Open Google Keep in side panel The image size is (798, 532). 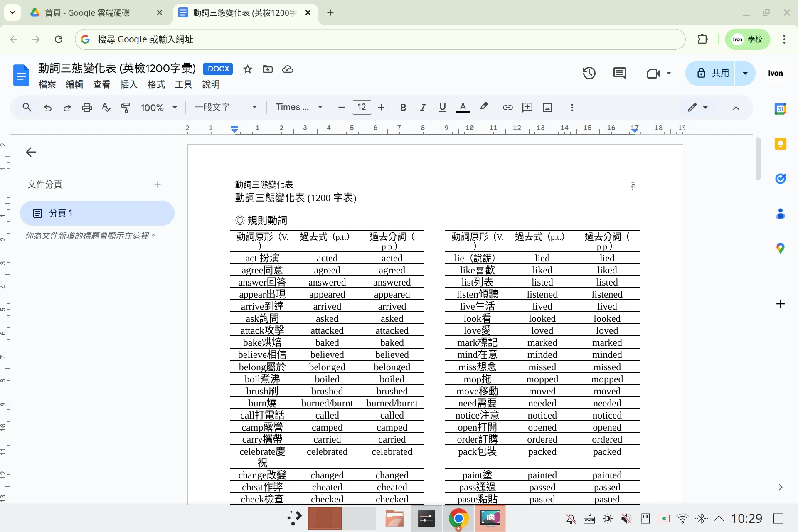coord(781,143)
